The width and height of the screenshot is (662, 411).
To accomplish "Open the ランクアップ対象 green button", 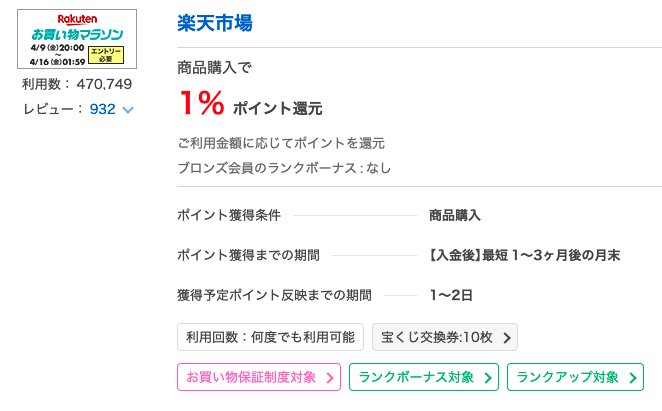I will (575, 377).
